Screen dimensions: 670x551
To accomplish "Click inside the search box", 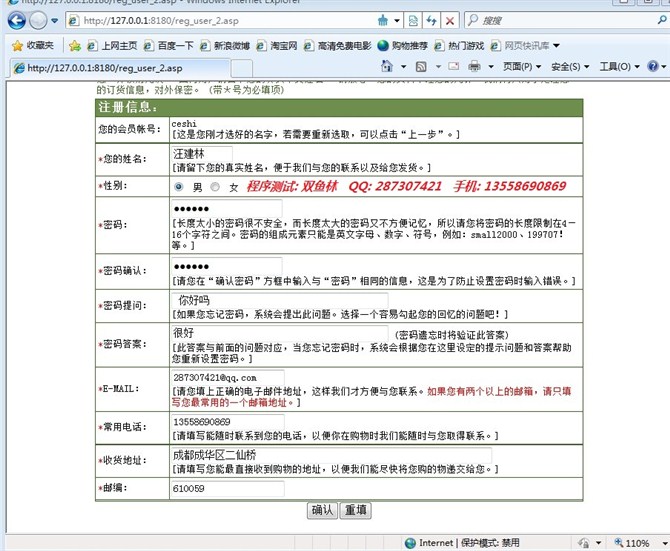I will click(x=567, y=20).
